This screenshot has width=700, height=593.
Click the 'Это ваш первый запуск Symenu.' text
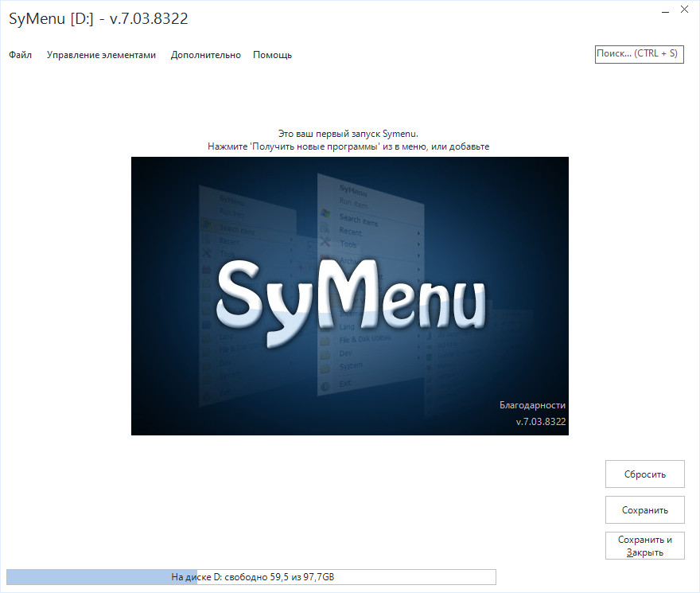(348, 134)
